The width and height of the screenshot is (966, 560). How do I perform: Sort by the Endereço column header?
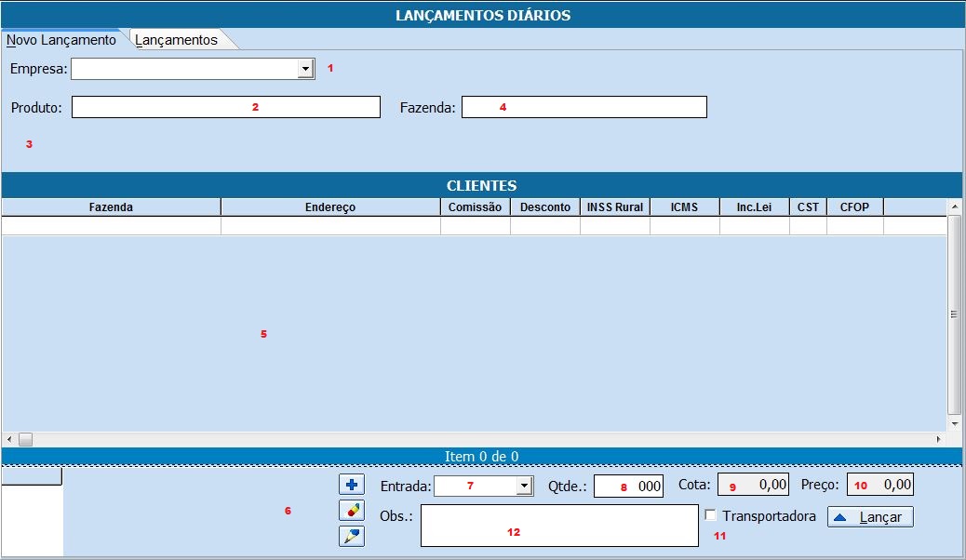(330, 207)
